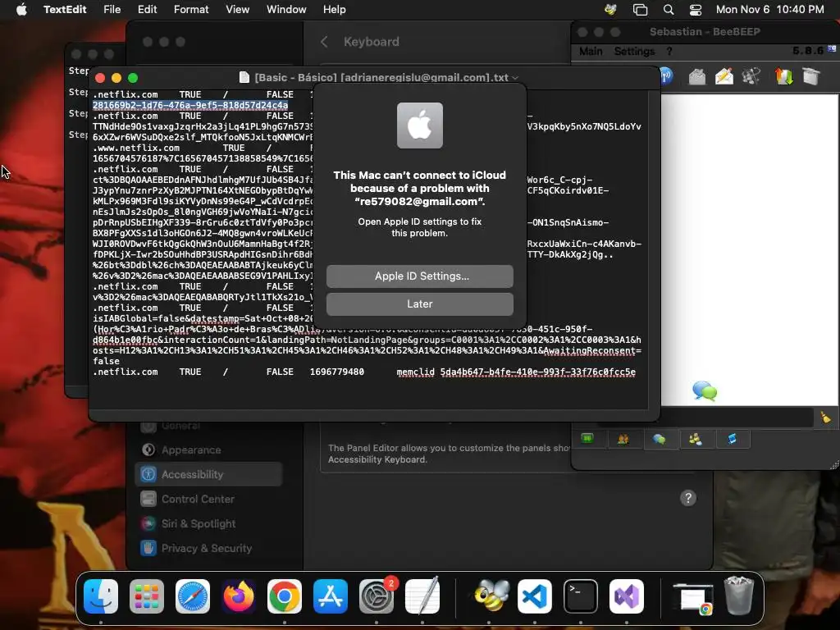Select Siri & Spotlight in System Settings sidebar
Viewport: 840px width, 630px height.
(x=208, y=523)
